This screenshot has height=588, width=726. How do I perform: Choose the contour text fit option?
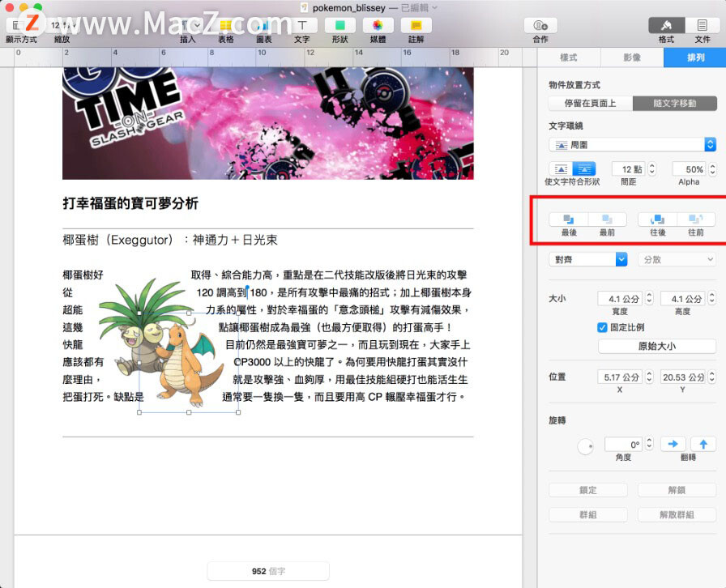[584, 169]
